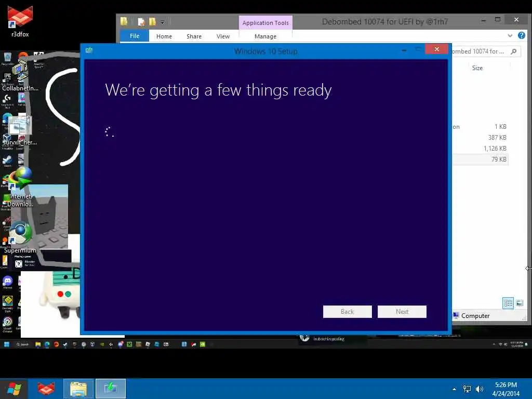Open the taskbar clock showing 5:26 PM
This screenshot has width=532, height=399.
506,389
